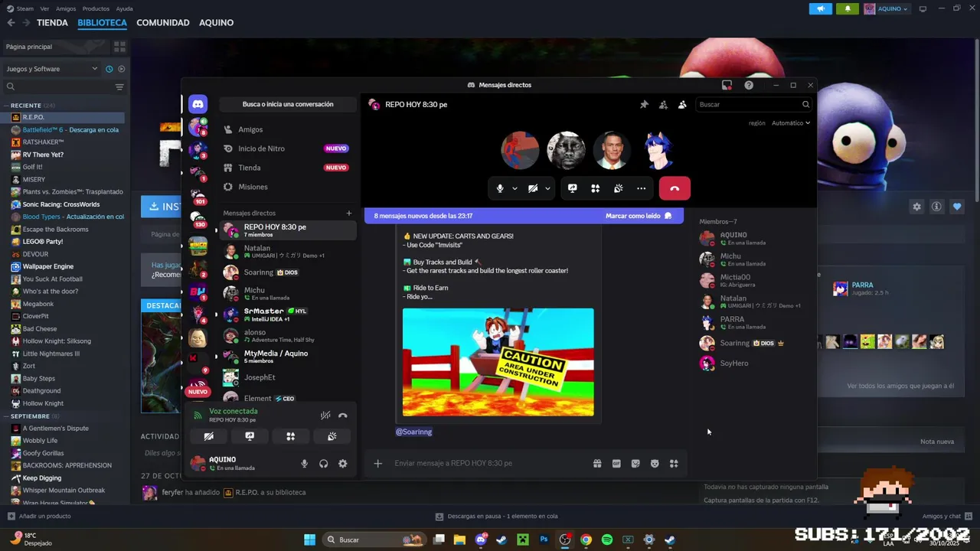Screen dimensions: 980x551
Task: Open camera options arrow in call controls
Action: (x=547, y=188)
